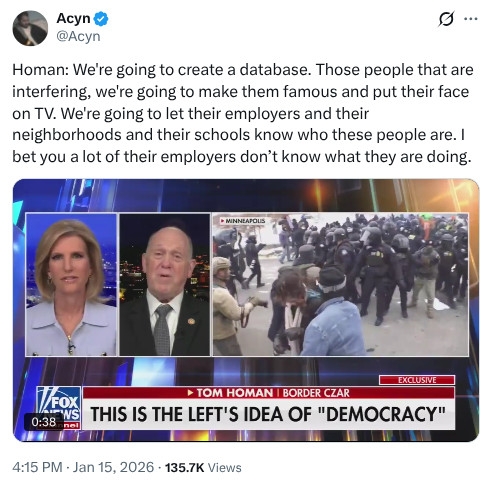Open the three-dot more options menu
The width and height of the screenshot is (484, 489).
pyautogui.click(x=471, y=19)
